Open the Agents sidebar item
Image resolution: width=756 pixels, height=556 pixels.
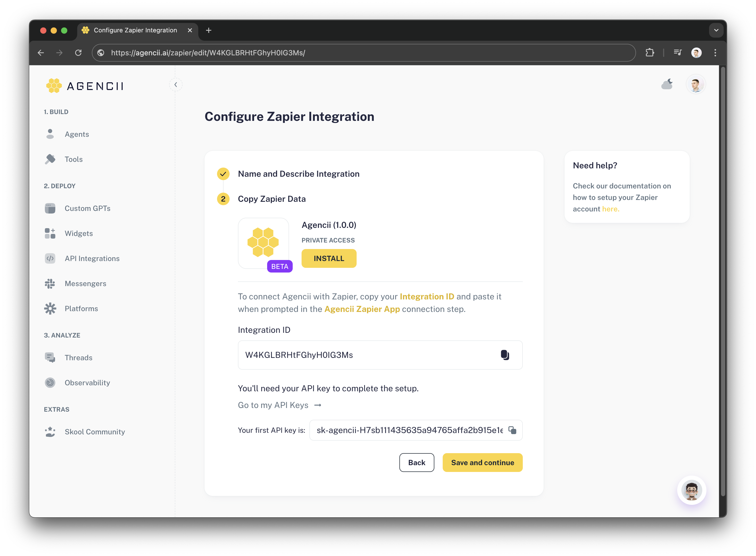click(77, 134)
